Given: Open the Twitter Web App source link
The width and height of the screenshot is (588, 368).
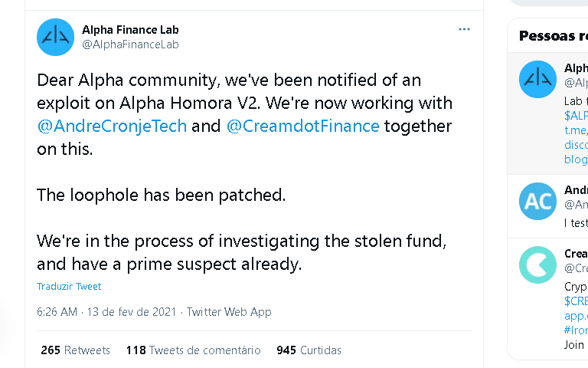Looking at the screenshot, I should click(x=229, y=312).
